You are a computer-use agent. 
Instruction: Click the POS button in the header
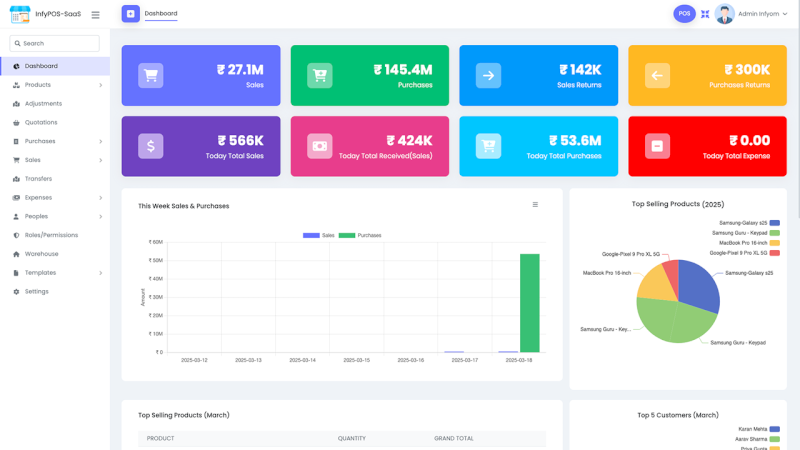pos(684,14)
